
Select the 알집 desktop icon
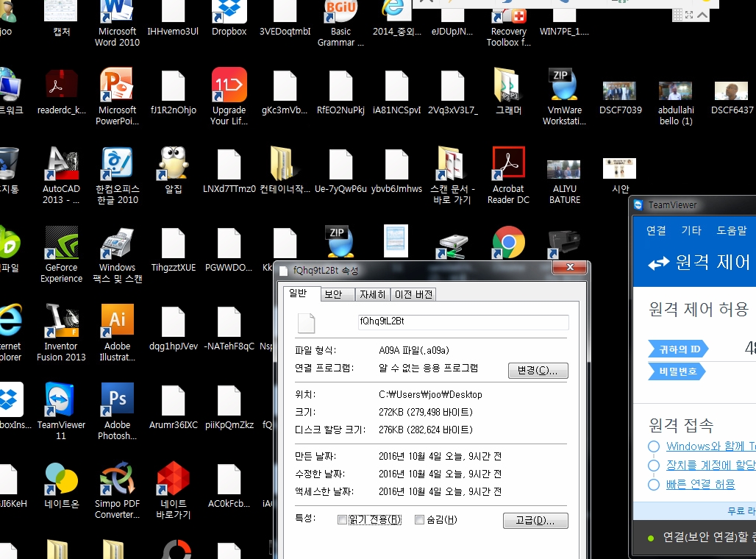[173, 164]
